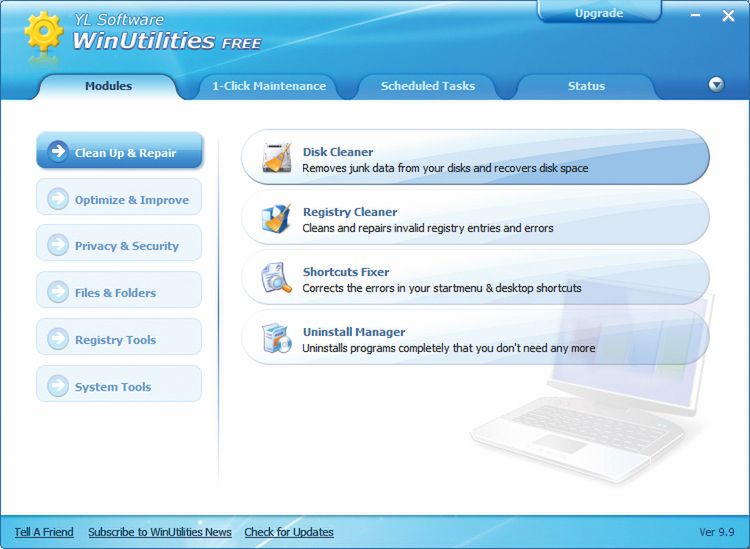Image resolution: width=750 pixels, height=549 pixels.
Task: Click the arrow icon beside System Tools
Action: (x=58, y=385)
